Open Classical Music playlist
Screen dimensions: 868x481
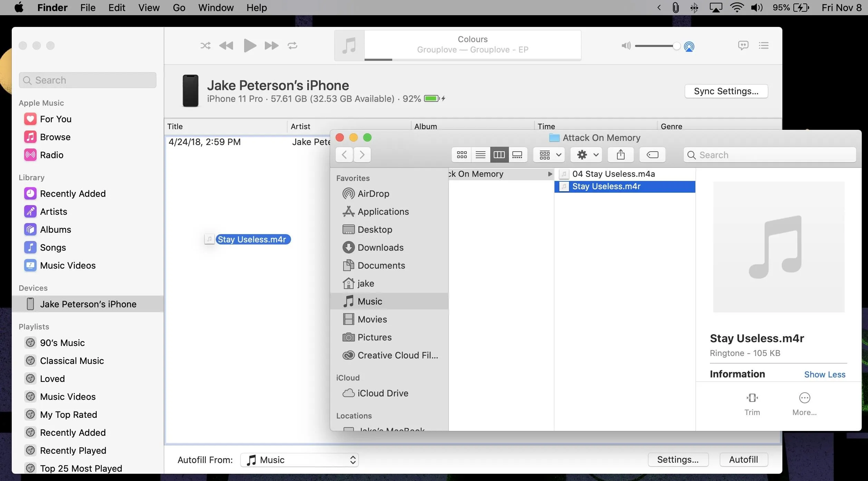coord(72,361)
